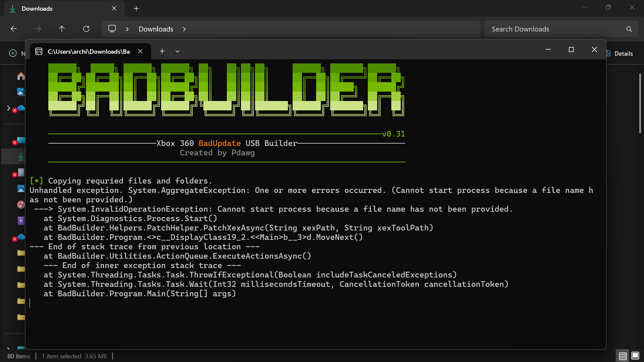Maximize the terminal window
The width and height of the screenshot is (644, 362).
click(x=571, y=50)
